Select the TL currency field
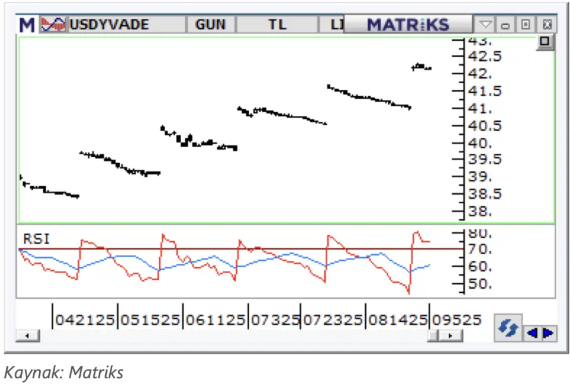Screen dimensions: 570x392 click(277, 25)
